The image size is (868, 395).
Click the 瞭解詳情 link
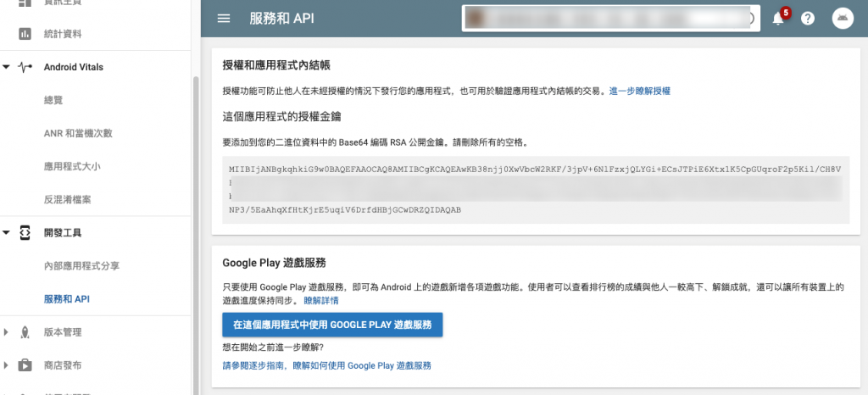pos(321,301)
